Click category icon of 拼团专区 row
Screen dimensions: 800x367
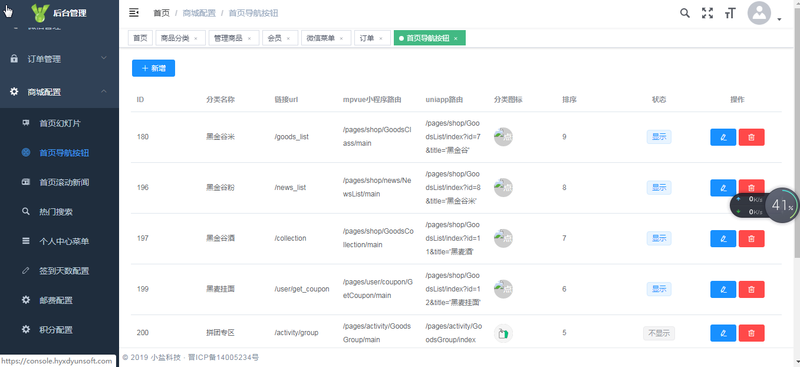pos(503,333)
